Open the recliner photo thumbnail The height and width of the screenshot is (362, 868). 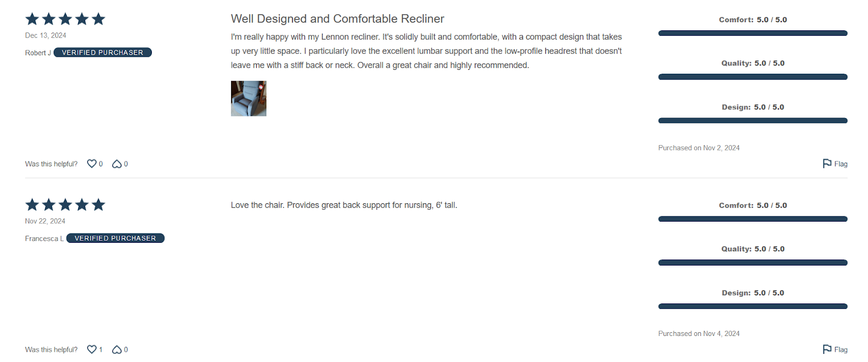click(x=248, y=99)
